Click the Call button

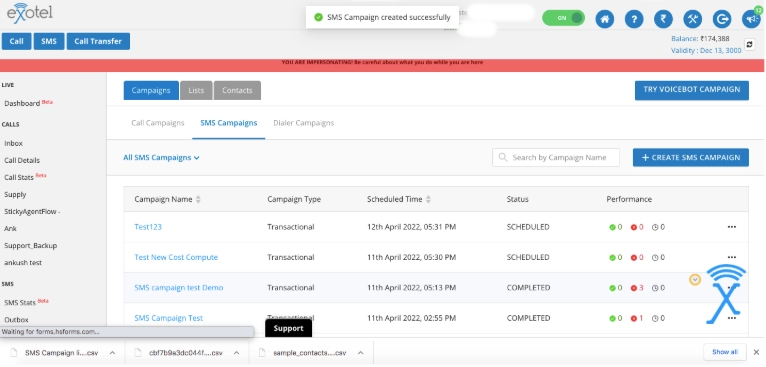tap(17, 42)
